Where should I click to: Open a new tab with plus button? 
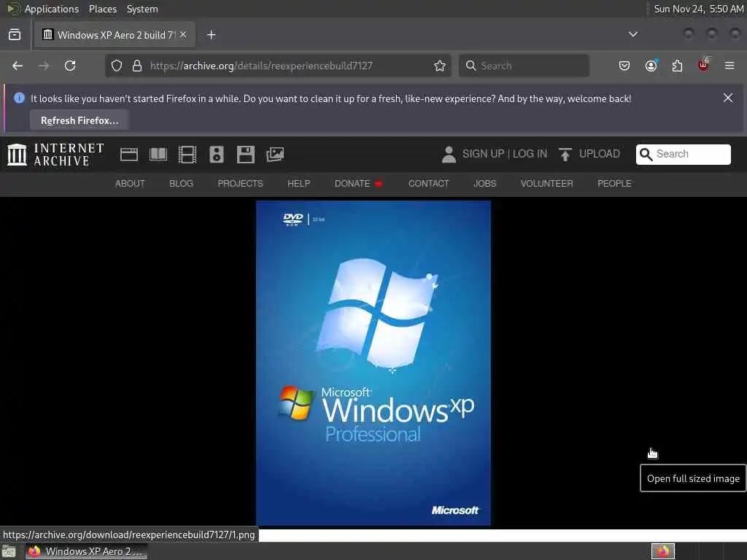click(212, 35)
